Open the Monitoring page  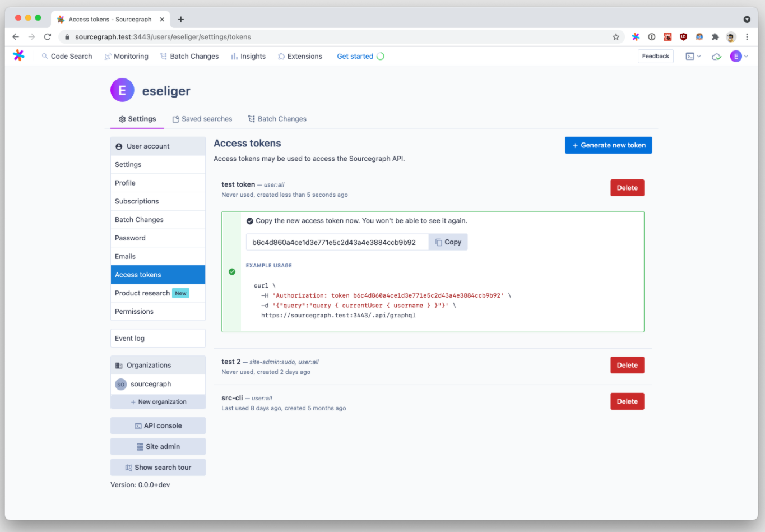[x=126, y=57]
